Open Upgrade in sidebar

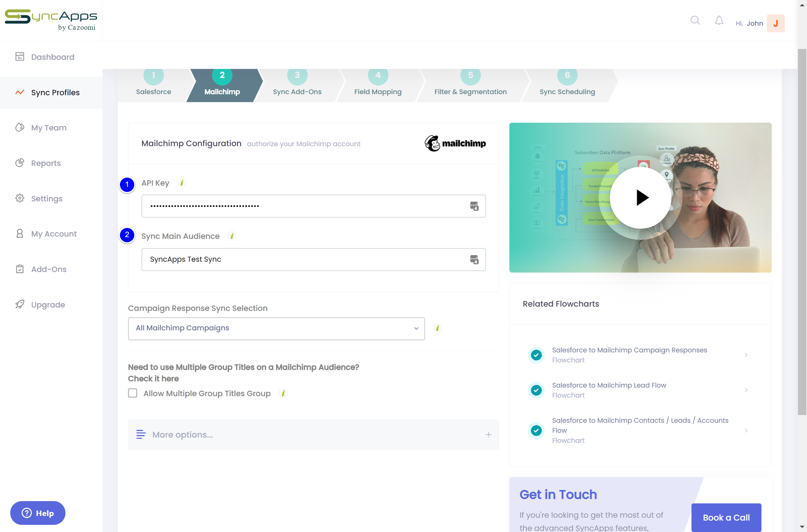click(x=51, y=304)
